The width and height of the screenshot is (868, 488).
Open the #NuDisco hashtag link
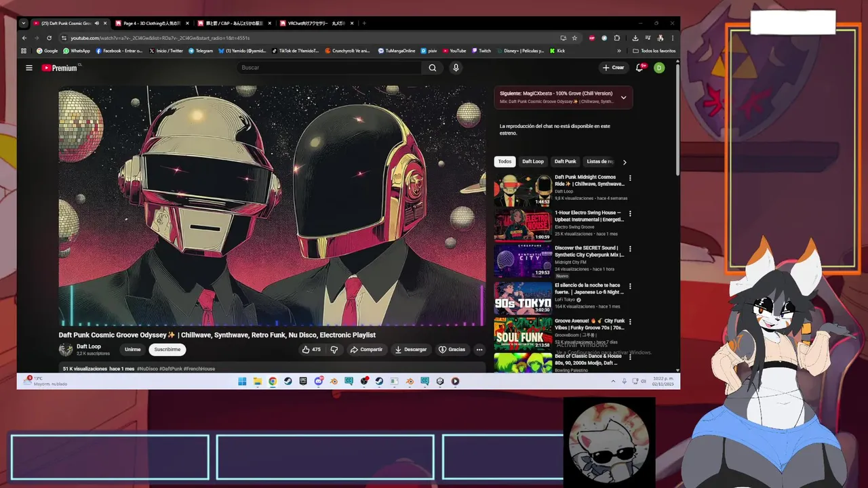[x=147, y=369]
